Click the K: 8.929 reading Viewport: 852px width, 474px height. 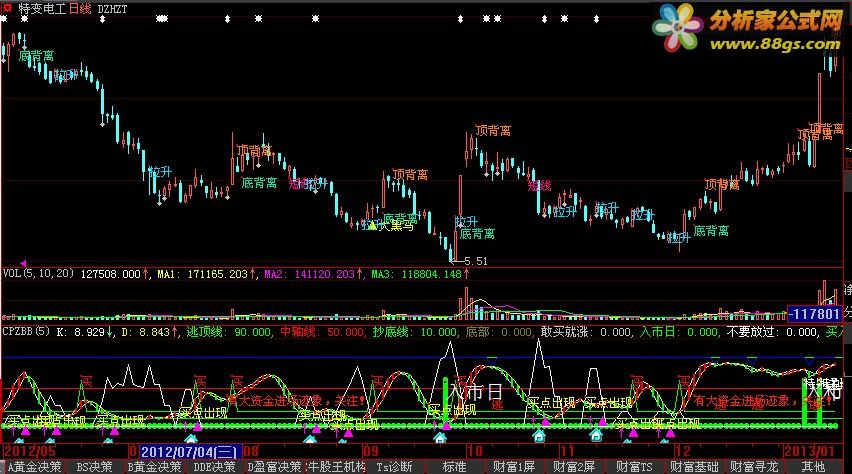(x=80, y=332)
